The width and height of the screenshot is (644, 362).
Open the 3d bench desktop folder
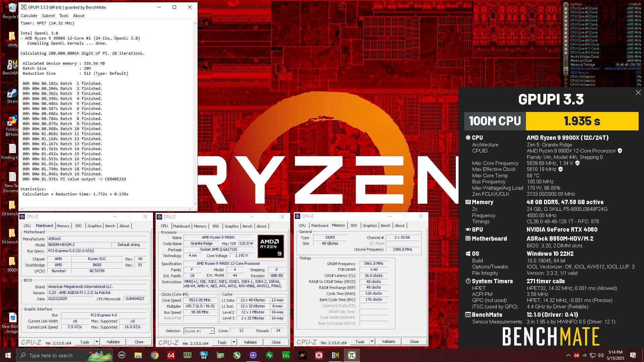click(x=10, y=236)
